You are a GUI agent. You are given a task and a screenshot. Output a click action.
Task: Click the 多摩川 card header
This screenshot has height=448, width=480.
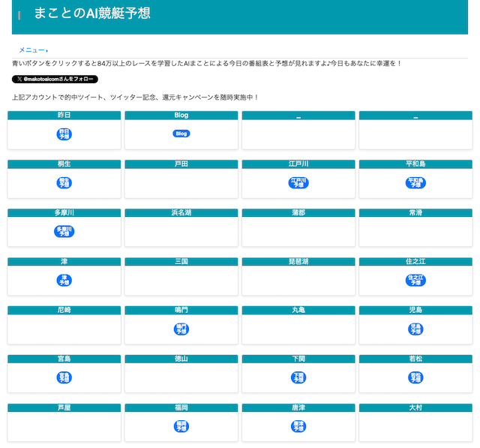[64, 212]
